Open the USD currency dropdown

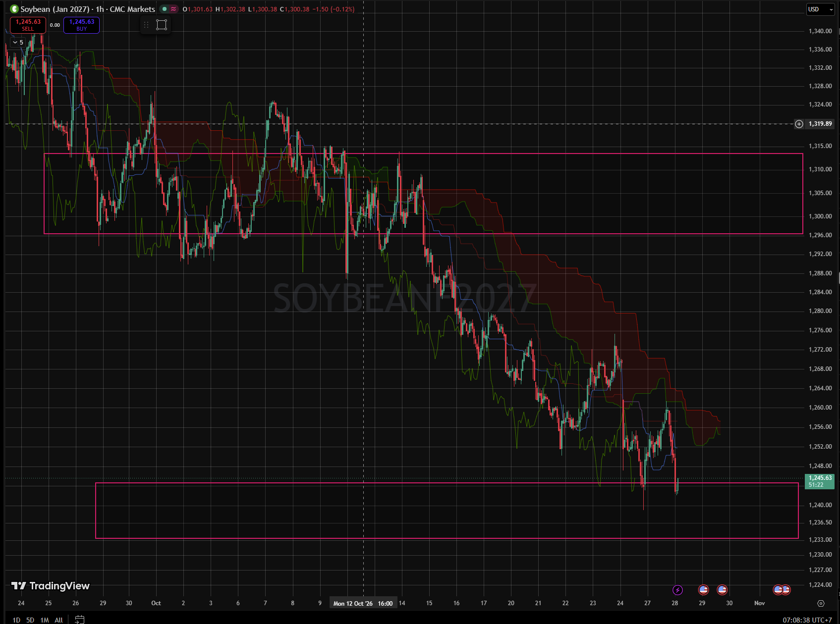[x=821, y=9]
